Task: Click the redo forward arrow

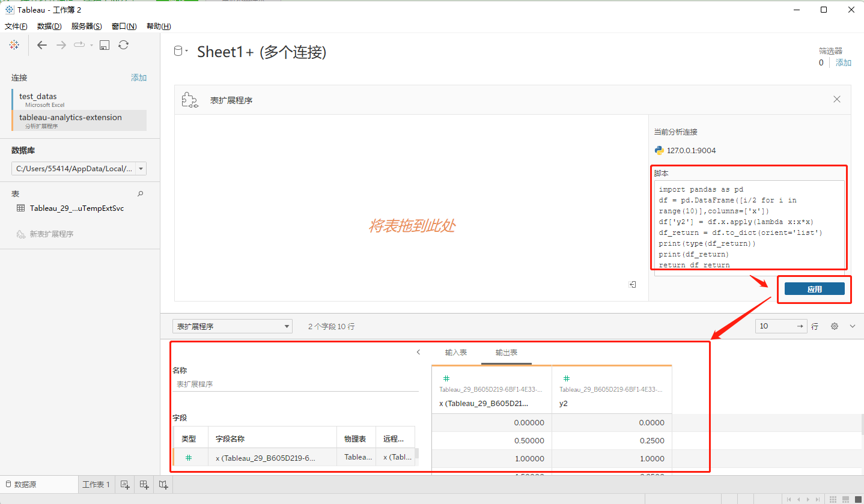Action: [x=61, y=45]
